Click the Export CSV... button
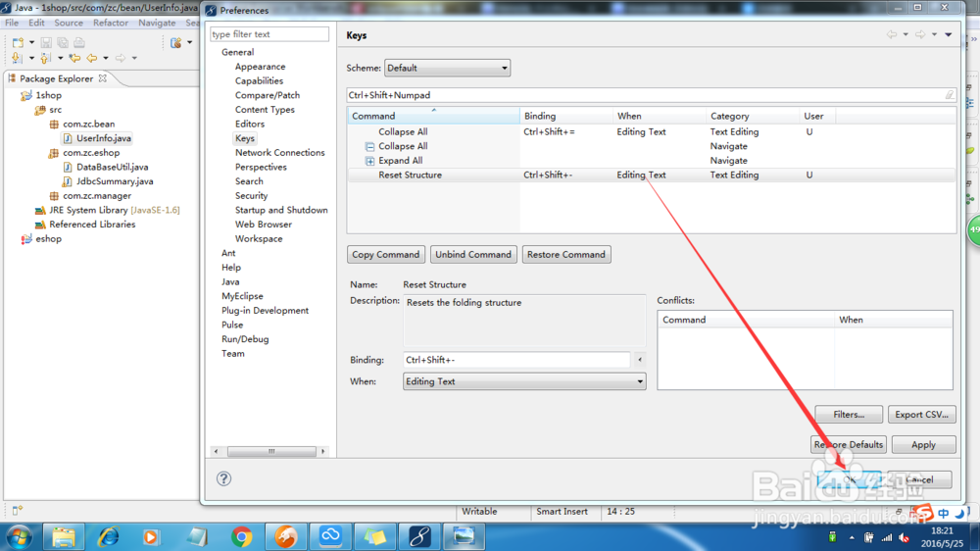Screen dimensions: 980x551 [922, 414]
